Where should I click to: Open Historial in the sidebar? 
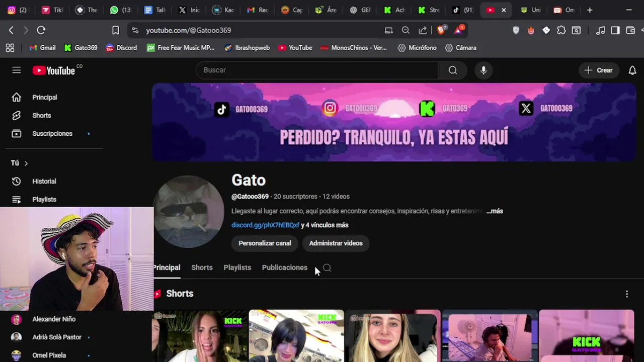click(44, 182)
